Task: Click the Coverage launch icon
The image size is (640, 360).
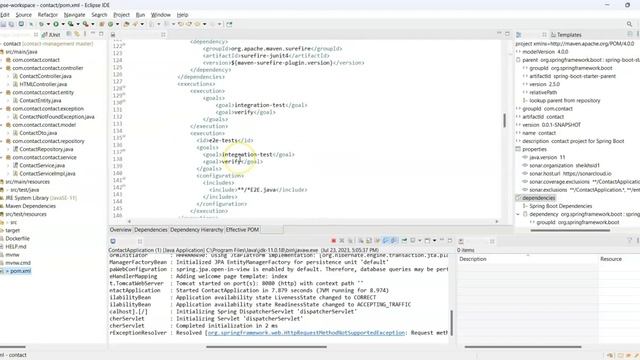Action: click(71, 24)
